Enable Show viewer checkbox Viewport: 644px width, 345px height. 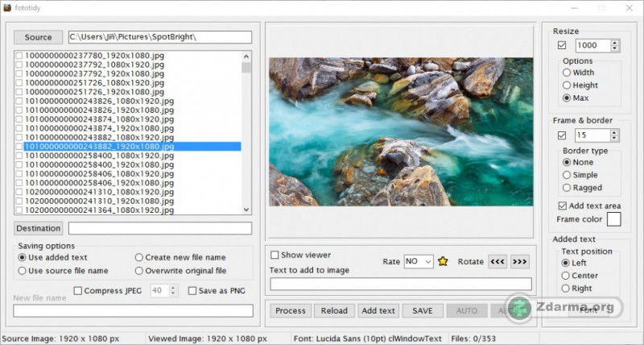pyautogui.click(x=275, y=255)
